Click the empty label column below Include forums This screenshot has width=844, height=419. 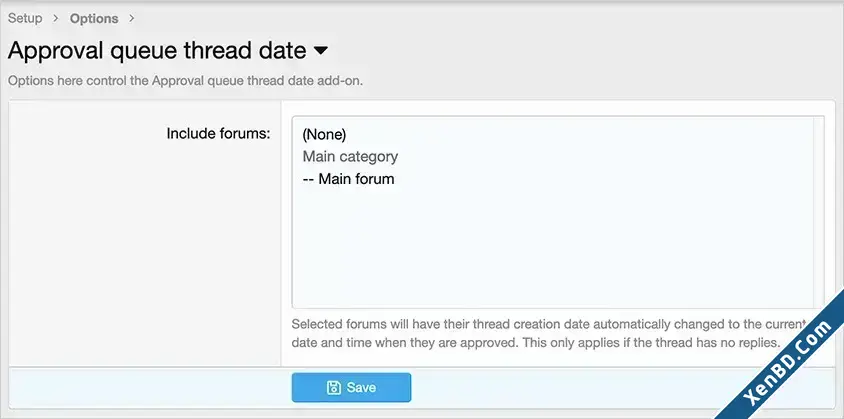145,253
